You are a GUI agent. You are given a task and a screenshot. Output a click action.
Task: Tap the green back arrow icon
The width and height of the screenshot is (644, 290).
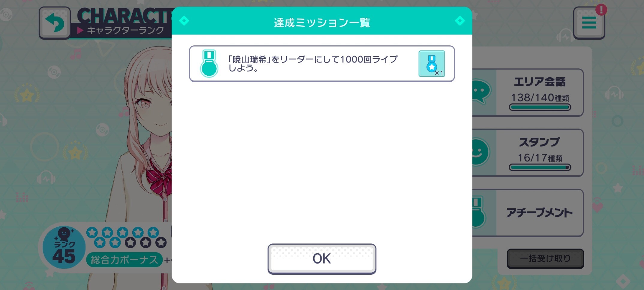pyautogui.click(x=55, y=23)
